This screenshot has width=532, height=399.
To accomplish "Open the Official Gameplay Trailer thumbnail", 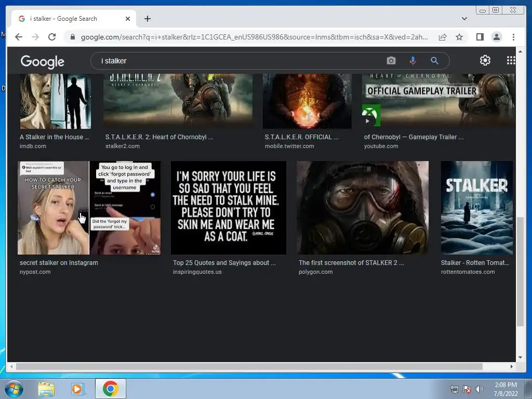I will [438, 101].
